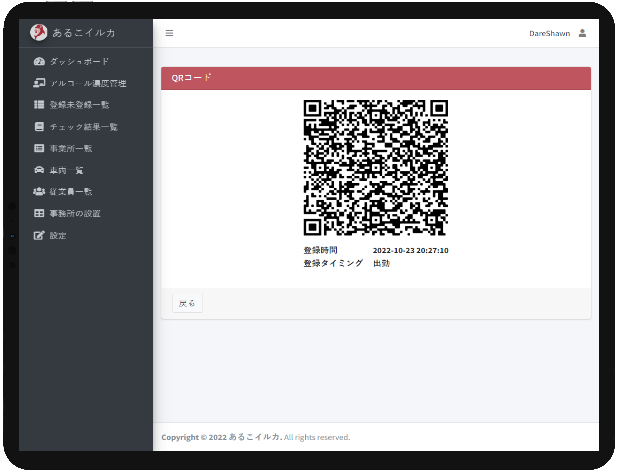The height and width of the screenshot is (472, 617).
Task: Click the 事務所の設置 grid icon
Action: click(x=39, y=213)
